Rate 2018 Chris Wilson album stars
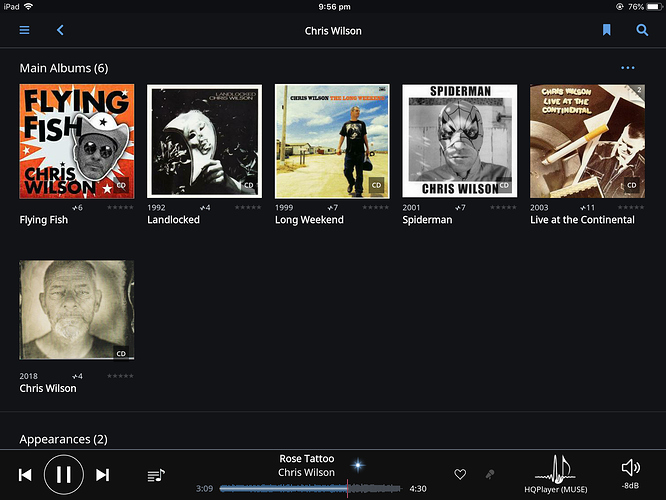 (x=120, y=376)
